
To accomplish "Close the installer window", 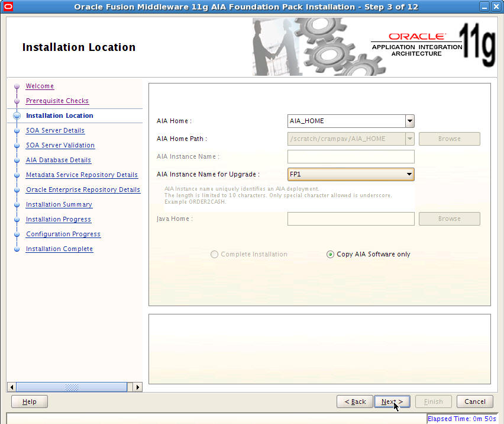I will click(x=496, y=7).
